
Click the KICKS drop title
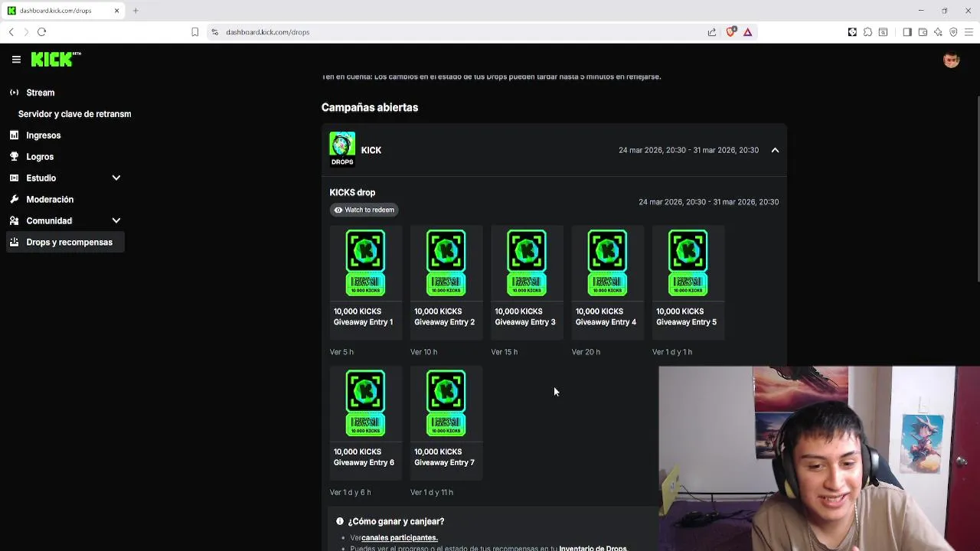point(352,193)
